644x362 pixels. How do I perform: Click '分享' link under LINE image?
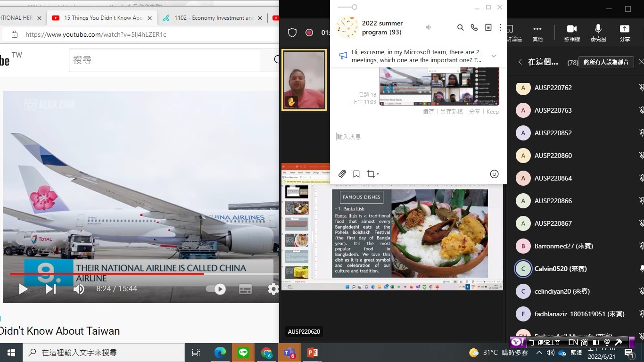tap(475, 112)
